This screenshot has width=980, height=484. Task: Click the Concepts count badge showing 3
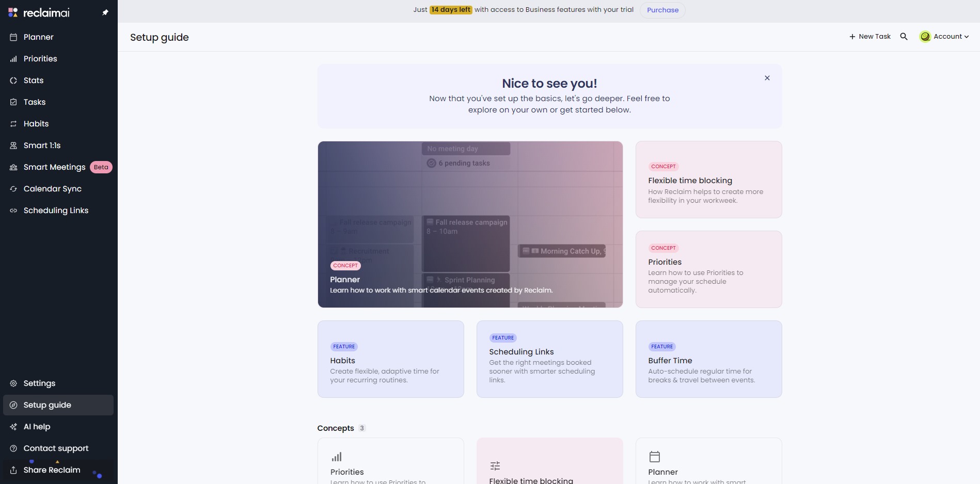coord(362,428)
